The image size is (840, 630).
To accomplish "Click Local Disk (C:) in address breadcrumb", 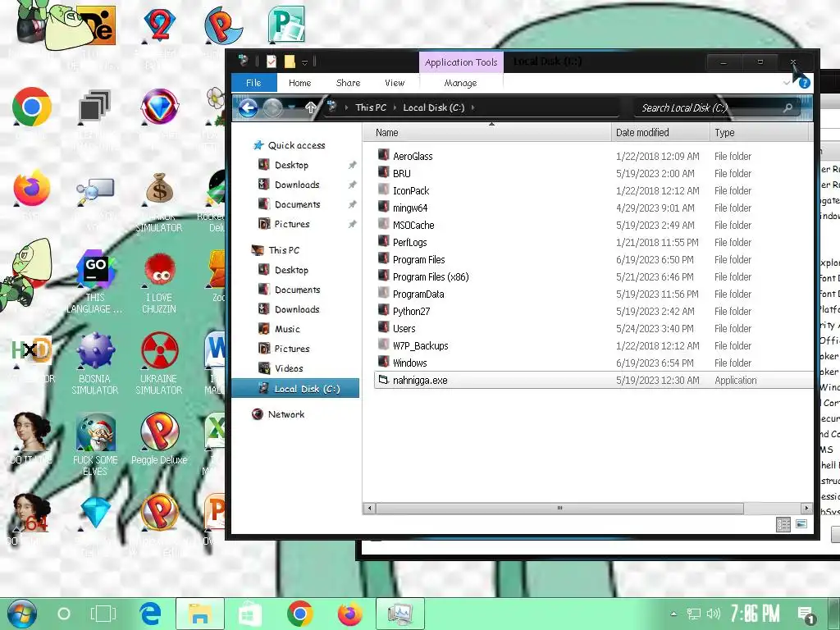I will point(434,107).
